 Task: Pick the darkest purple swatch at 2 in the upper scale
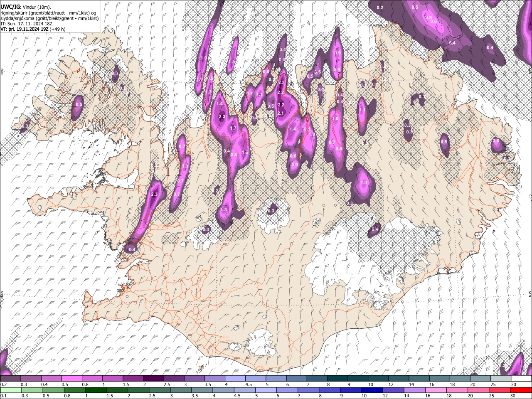(153, 379)
